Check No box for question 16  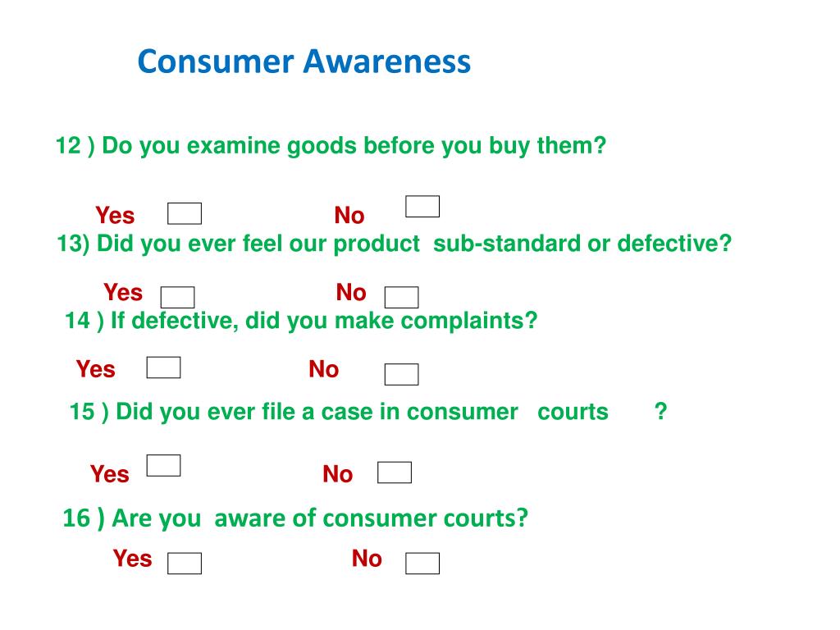[422, 564]
